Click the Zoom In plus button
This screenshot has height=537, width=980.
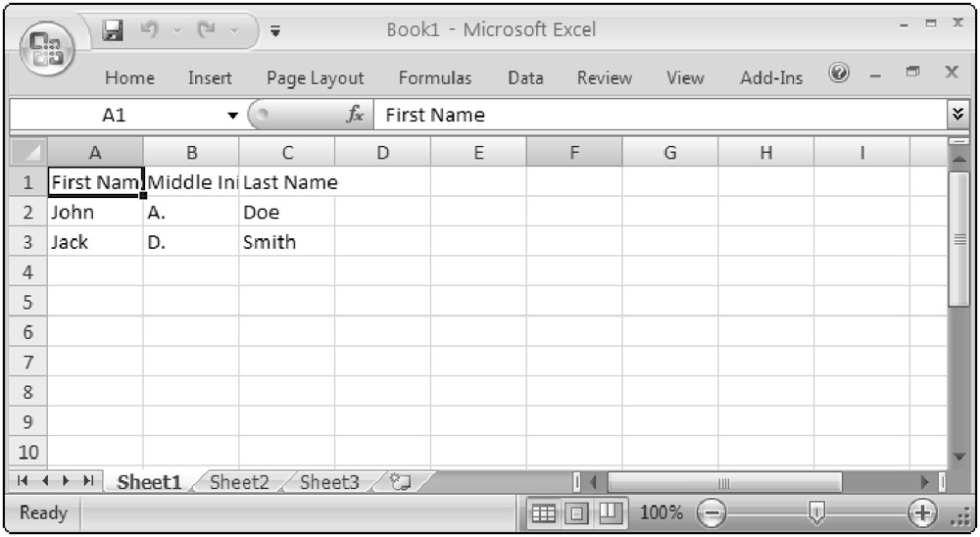(921, 513)
